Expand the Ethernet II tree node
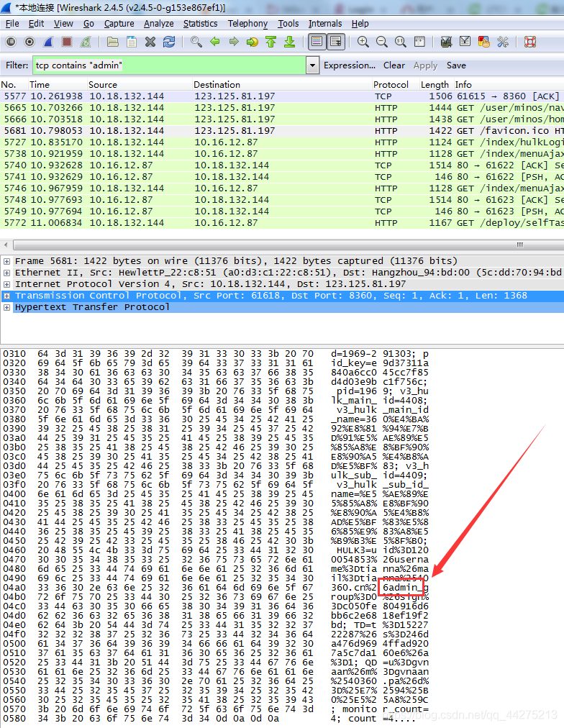564x728 pixels. (x=6, y=273)
